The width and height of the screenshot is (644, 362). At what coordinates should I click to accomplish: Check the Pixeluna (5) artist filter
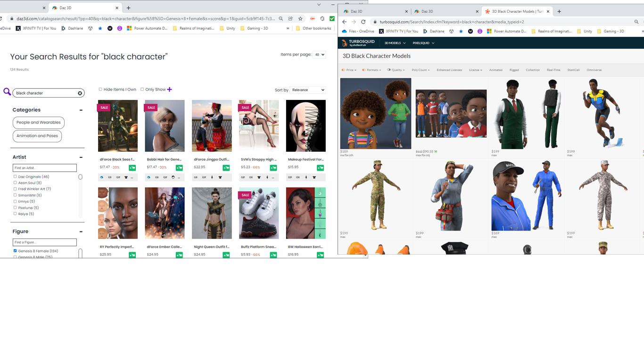click(15, 207)
